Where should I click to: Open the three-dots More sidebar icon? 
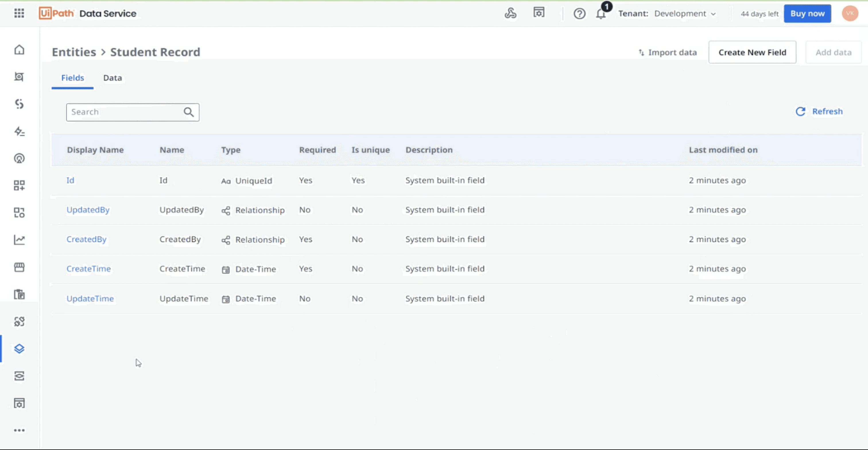[x=19, y=430]
